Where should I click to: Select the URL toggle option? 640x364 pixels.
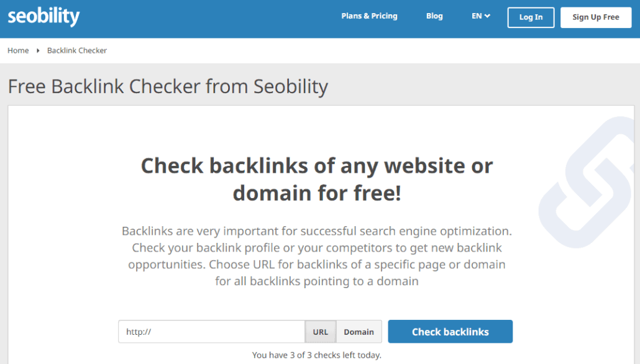[321, 332]
